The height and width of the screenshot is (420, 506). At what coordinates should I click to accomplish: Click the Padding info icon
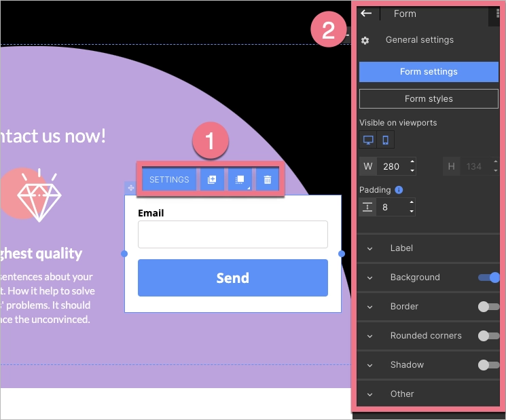click(x=399, y=190)
